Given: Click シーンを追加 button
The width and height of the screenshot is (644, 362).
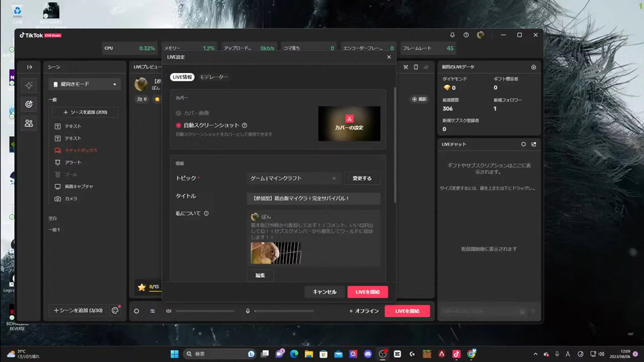Looking at the screenshot, I should coord(78,310).
